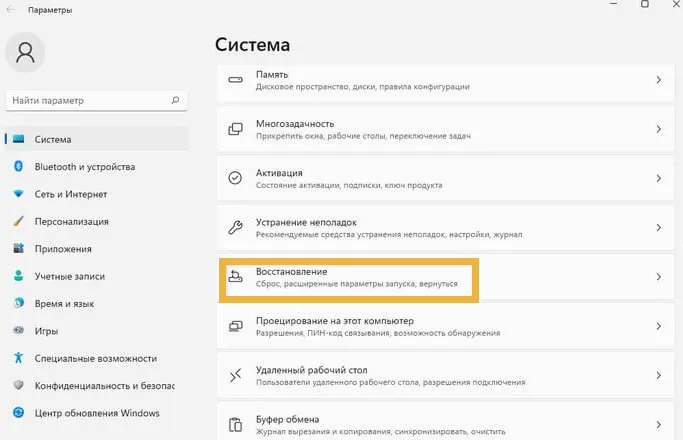Click the Память storage drive icon
The image size is (683, 440).
(235, 80)
